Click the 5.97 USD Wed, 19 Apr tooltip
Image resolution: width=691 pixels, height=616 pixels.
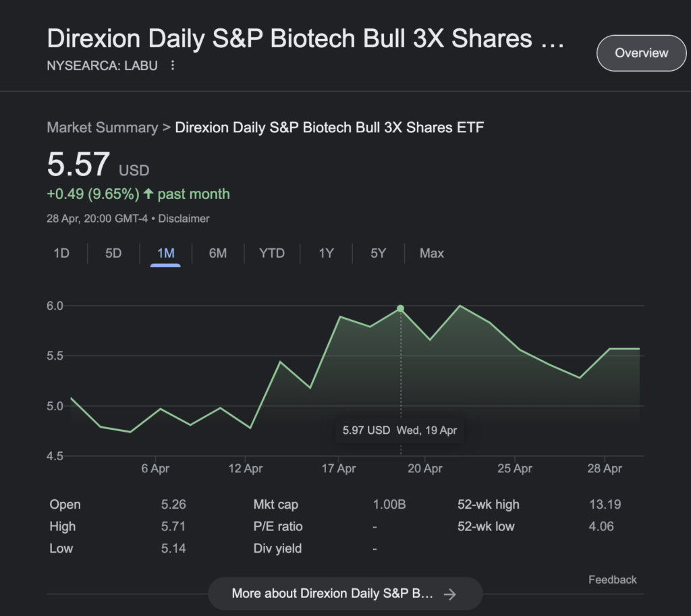(399, 430)
